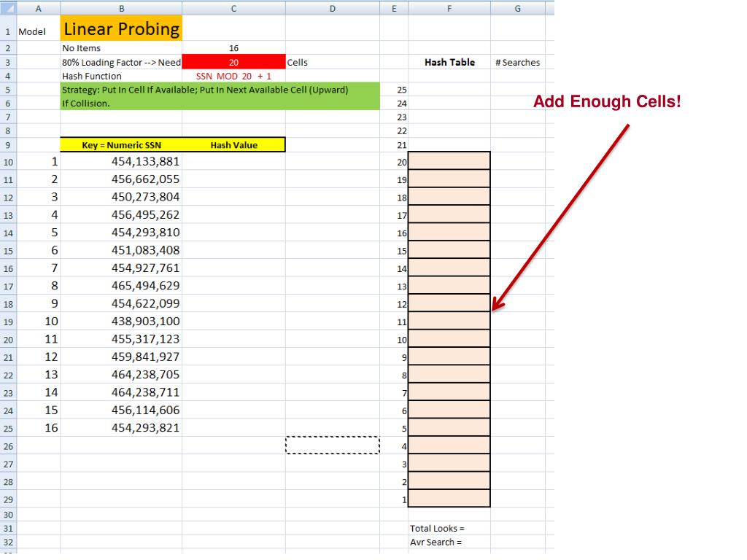Viewport: 747px width, 560px height.
Task: Click the Hash Table heading
Action: click(449, 63)
